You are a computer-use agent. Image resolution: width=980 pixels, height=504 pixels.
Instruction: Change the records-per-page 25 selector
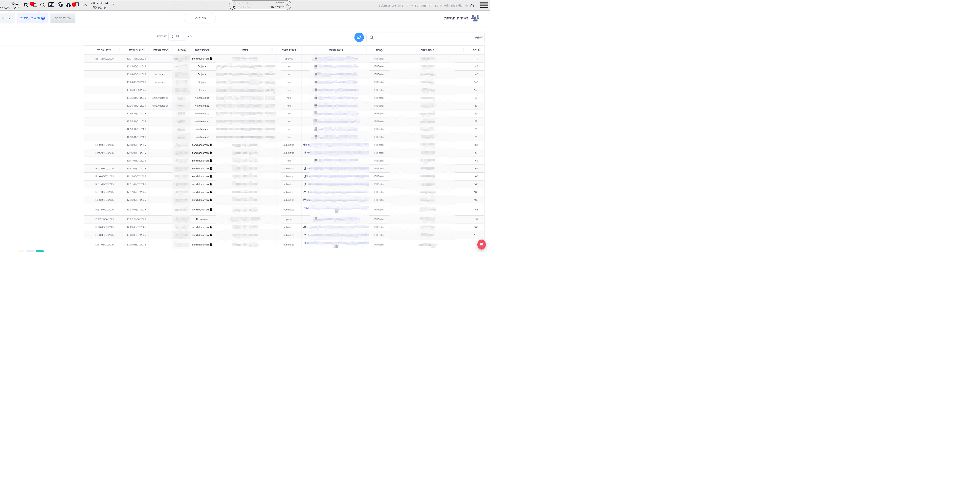177,37
